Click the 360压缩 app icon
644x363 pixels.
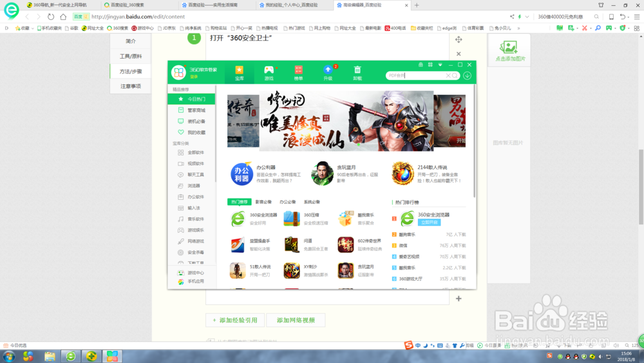point(292,219)
